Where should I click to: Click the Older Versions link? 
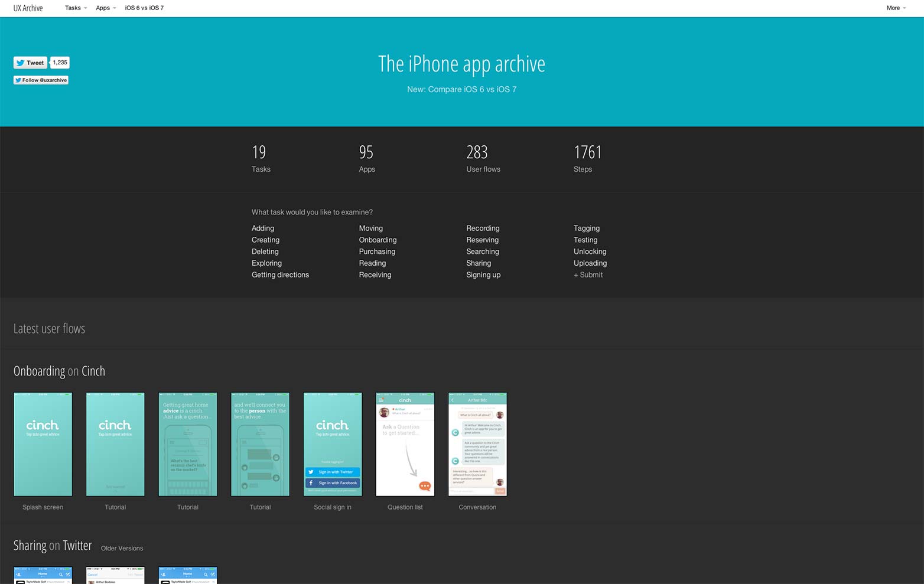click(122, 548)
